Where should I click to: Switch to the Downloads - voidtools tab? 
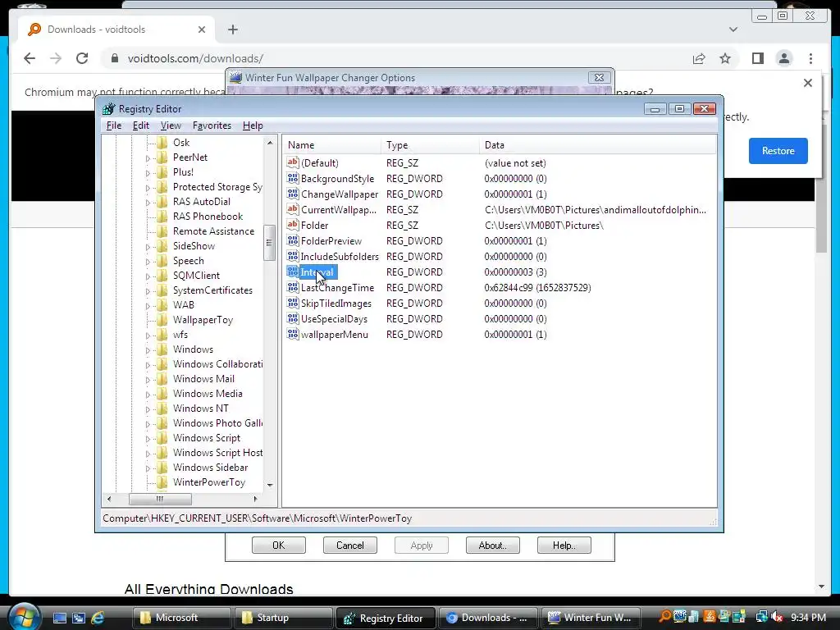coord(116,30)
